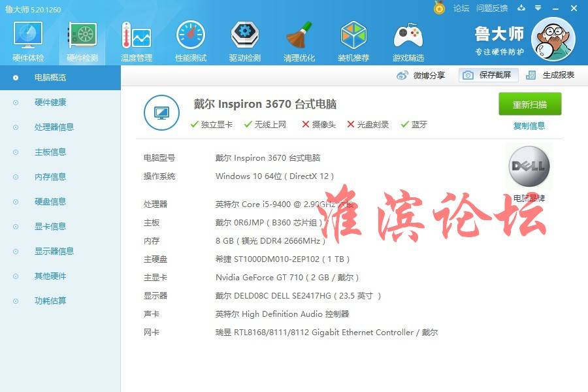Click 保存截屏 save screenshot button

pos(488,75)
